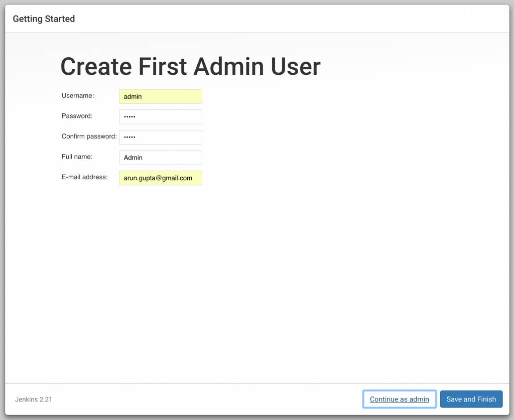
Task: Click the Getting Started header title
Action: (x=44, y=19)
